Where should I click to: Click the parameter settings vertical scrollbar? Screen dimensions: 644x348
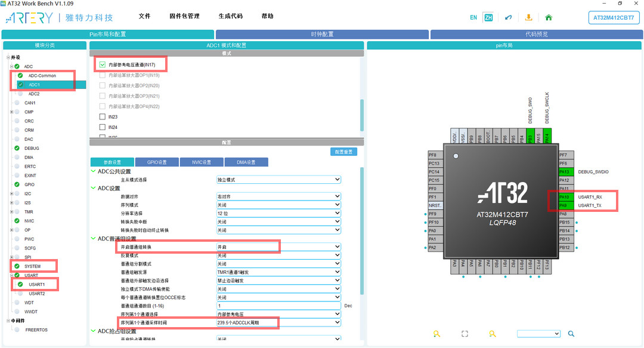pos(362,230)
